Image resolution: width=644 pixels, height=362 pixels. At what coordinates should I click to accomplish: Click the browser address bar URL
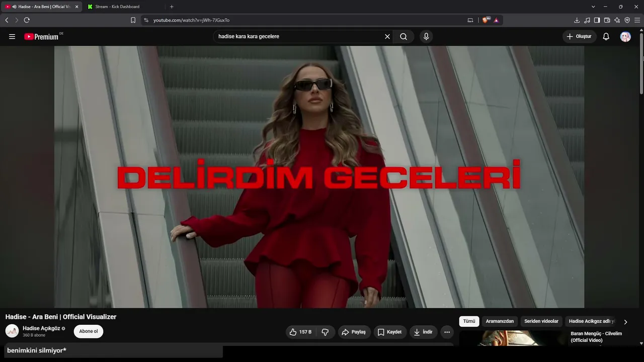click(x=191, y=20)
